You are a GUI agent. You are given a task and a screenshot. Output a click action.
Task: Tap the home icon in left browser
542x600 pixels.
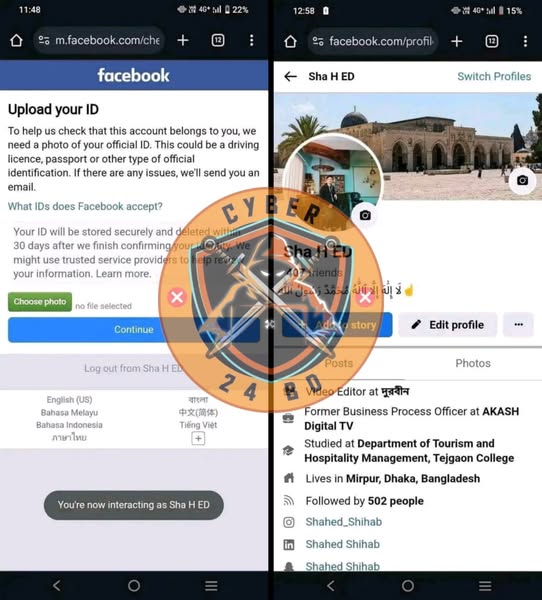tap(16, 40)
